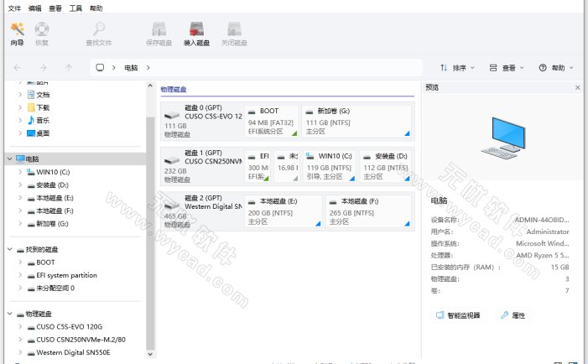588x364 pixels.
Task: Click the computer icon in address bar
Action: (x=100, y=67)
